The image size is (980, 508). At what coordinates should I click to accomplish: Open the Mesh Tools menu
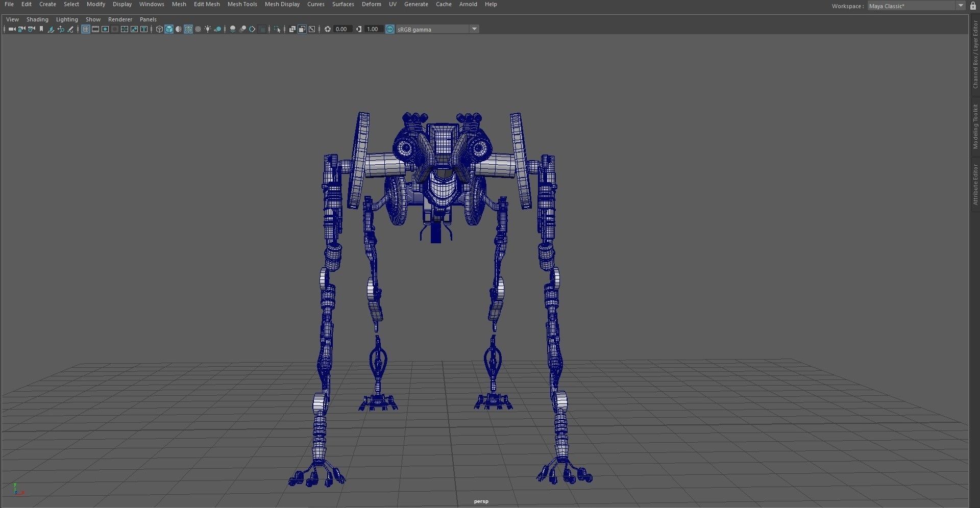point(242,4)
